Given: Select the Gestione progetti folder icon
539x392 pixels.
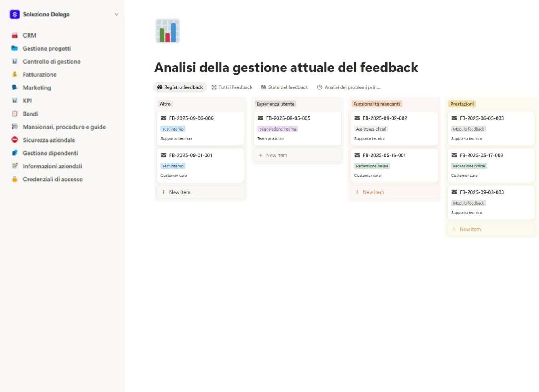Looking at the screenshot, I should click(15, 48).
